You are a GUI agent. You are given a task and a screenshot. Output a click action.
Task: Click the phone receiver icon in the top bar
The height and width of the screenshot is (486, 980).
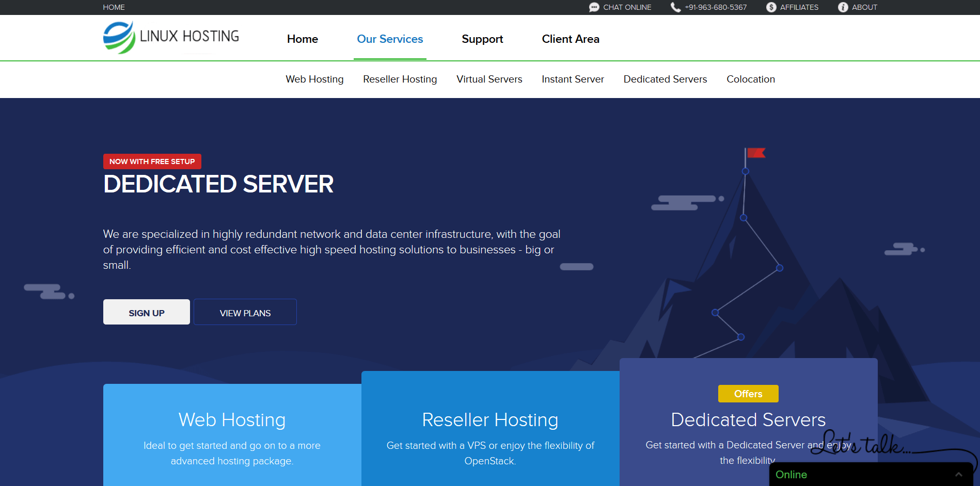(x=675, y=7)
